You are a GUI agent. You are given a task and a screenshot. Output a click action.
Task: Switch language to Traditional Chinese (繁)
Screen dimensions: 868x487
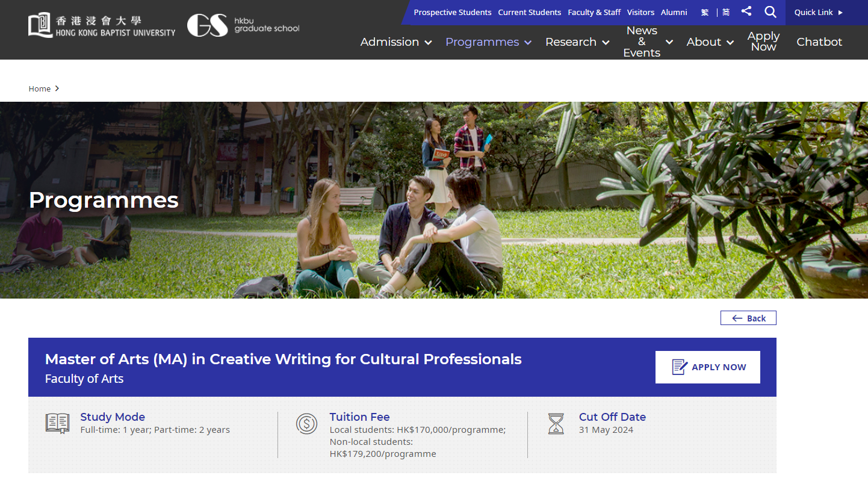click(x=705, y=12)
